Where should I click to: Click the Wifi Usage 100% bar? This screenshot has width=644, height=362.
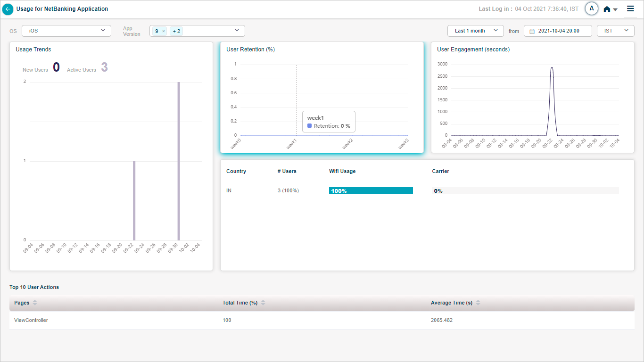coord(371,191)
